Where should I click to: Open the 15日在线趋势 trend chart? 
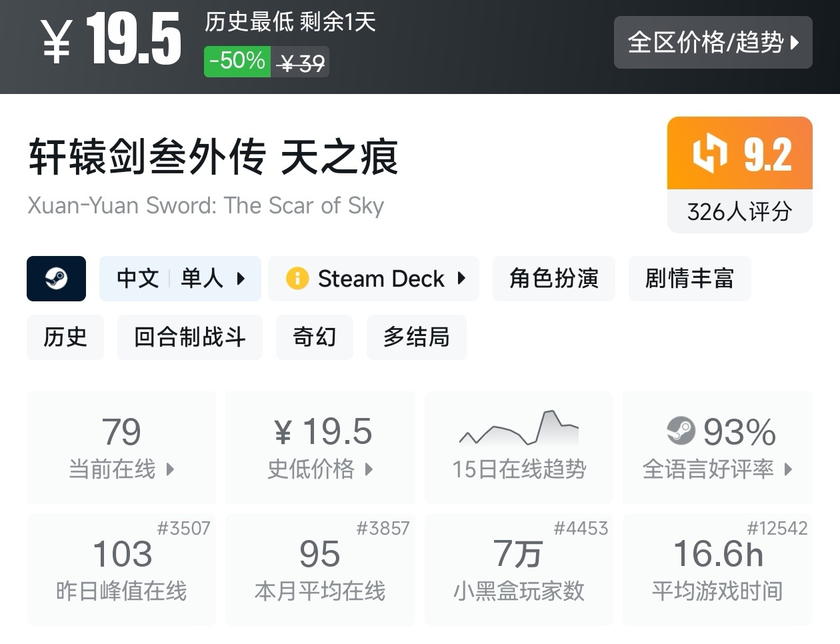519,447
